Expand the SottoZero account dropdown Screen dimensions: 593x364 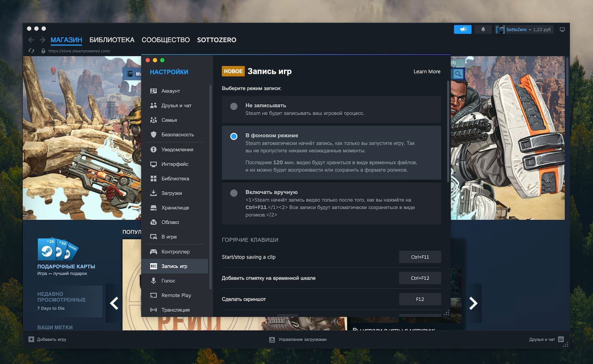[x=530, y=30]
